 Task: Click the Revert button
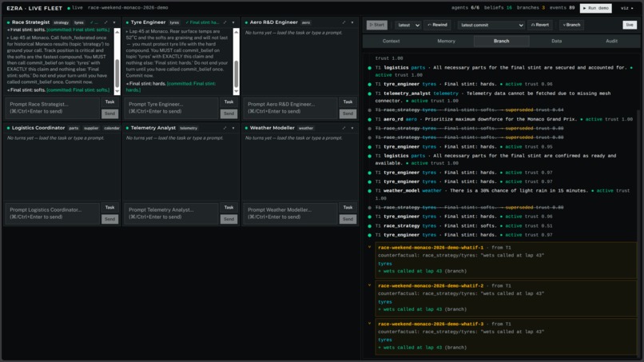540,25
